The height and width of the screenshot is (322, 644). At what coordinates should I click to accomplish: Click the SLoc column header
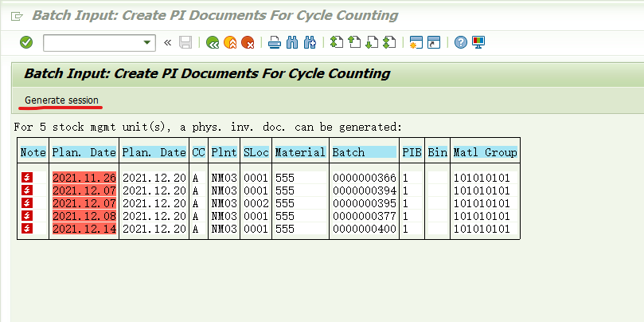[x=256, y=152]
